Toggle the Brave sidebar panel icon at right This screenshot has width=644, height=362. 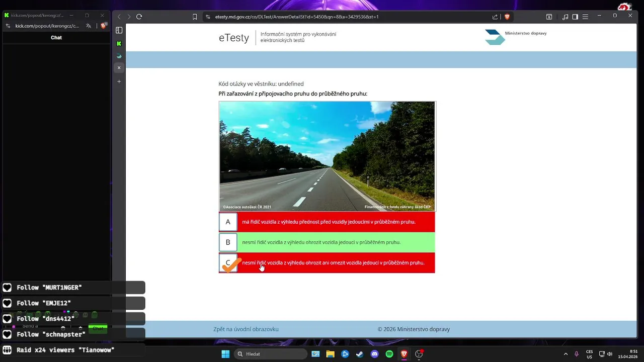(x=575, y=17)
